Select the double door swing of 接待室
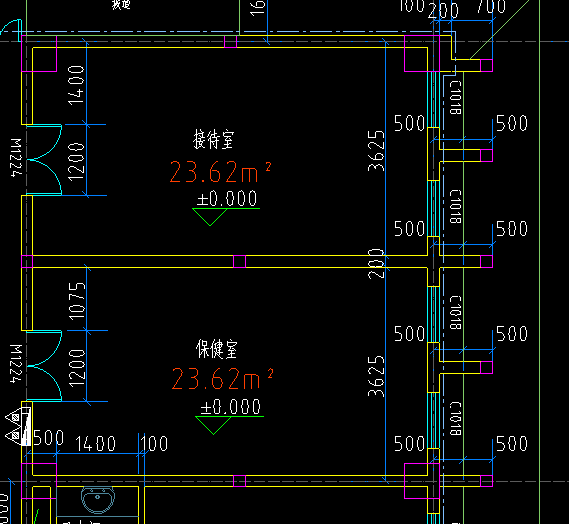Viewport: 569px width, 524px height. pyautogui.click(x=44, y=160)
